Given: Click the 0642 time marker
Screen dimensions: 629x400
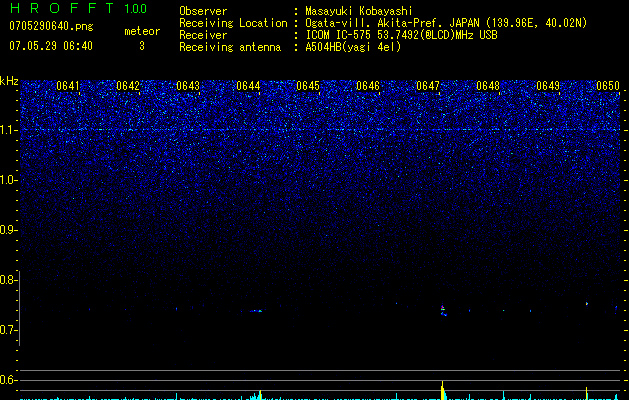Looking at the screenshot, I should pyautogui.click(x=128, y=86).
